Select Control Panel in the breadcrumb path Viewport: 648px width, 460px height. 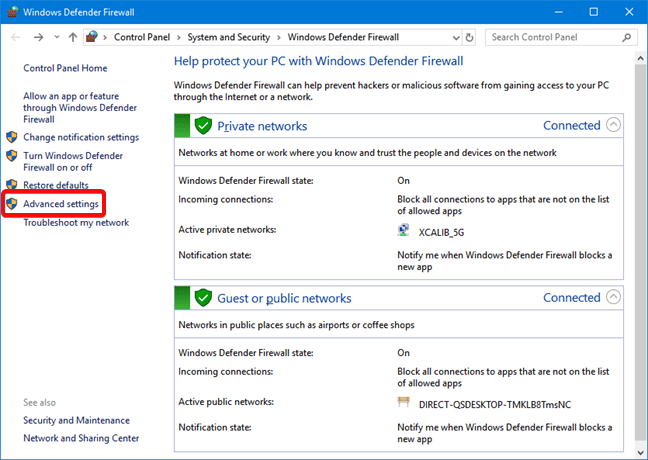(142, 37)
